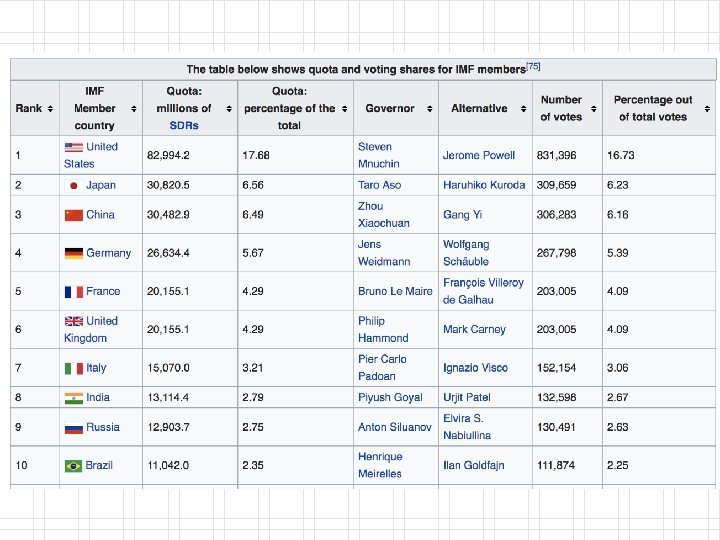Click the France flag icon
The height and width of the screenshot is (540, 720).
[73, 292]
